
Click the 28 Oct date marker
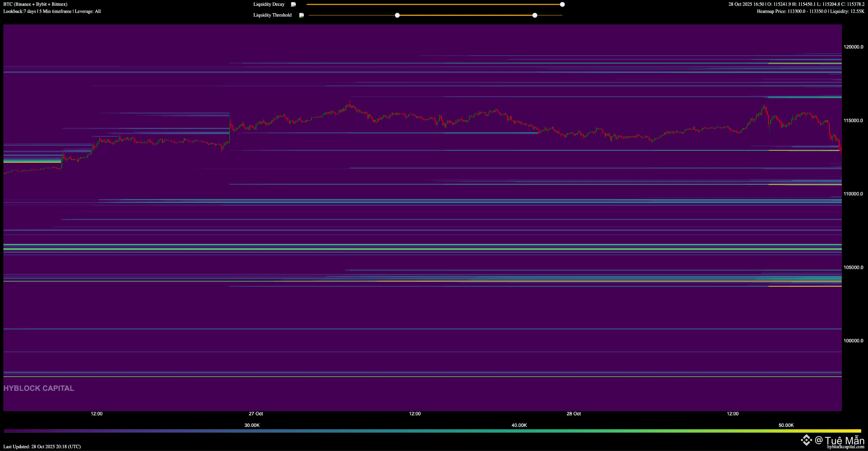[x=573, y=414]
